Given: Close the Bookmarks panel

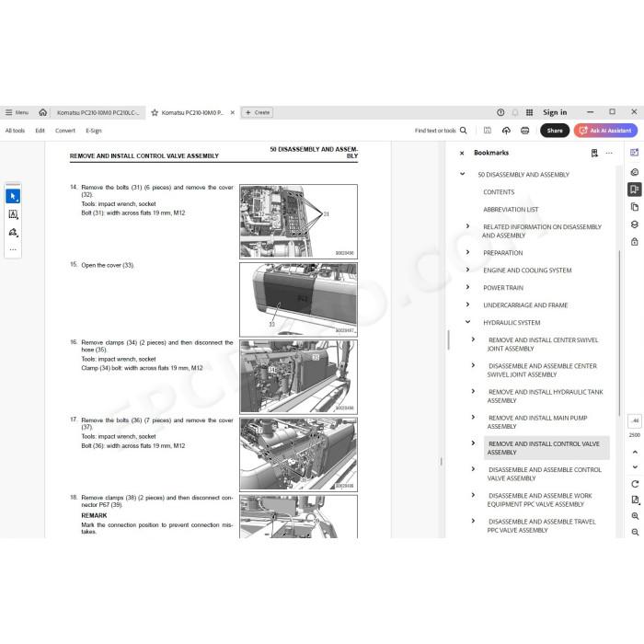Looking at the screenshot, I should 462,154.
